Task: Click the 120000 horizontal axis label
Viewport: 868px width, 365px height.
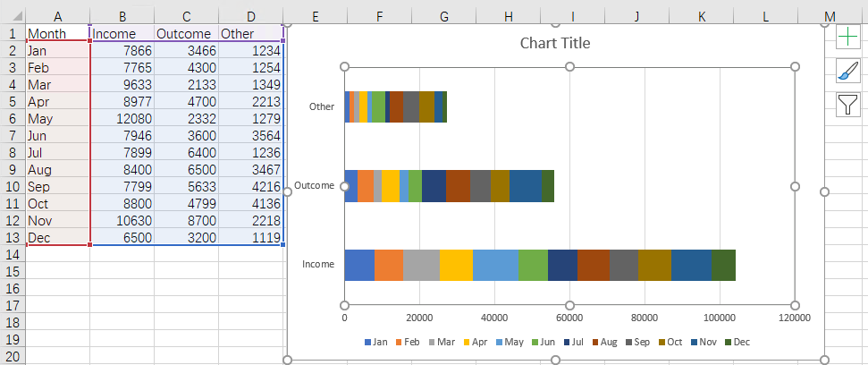Action: point(795,318)
